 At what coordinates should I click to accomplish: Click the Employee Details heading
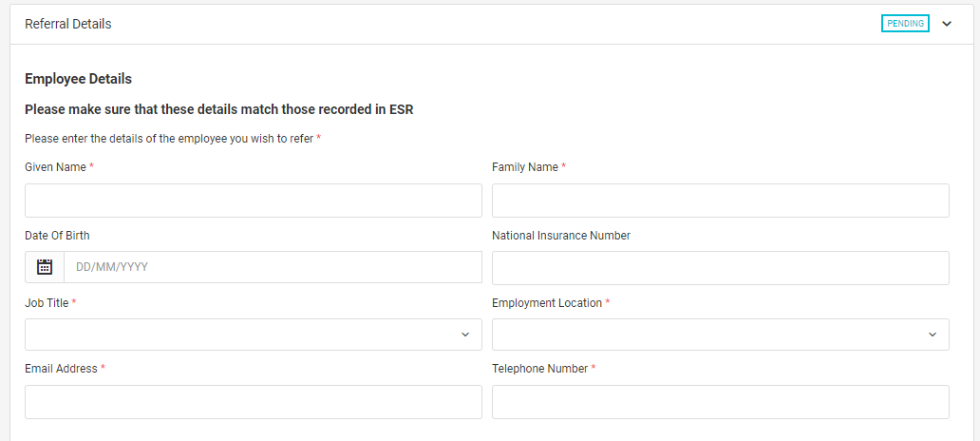(78, 79)
